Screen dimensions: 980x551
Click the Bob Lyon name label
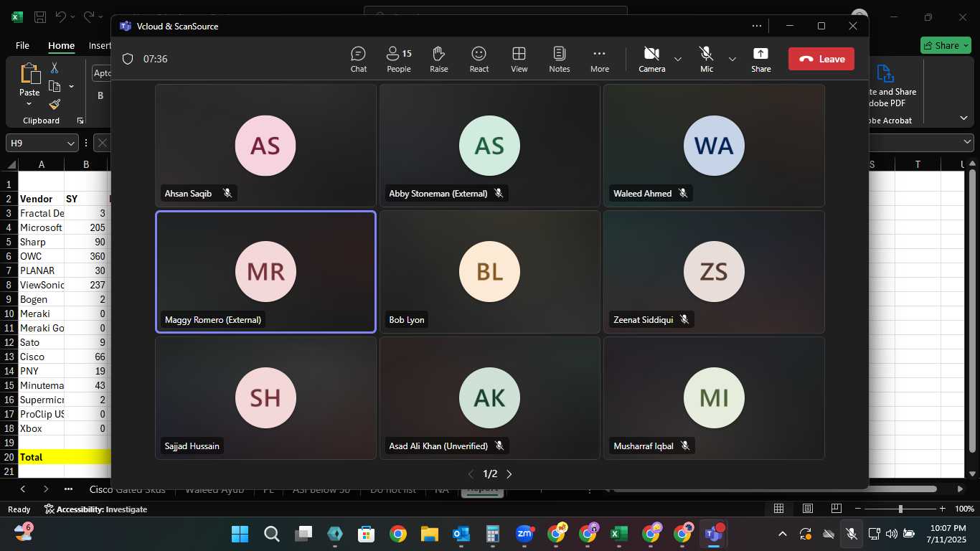(x=407, y=320)
